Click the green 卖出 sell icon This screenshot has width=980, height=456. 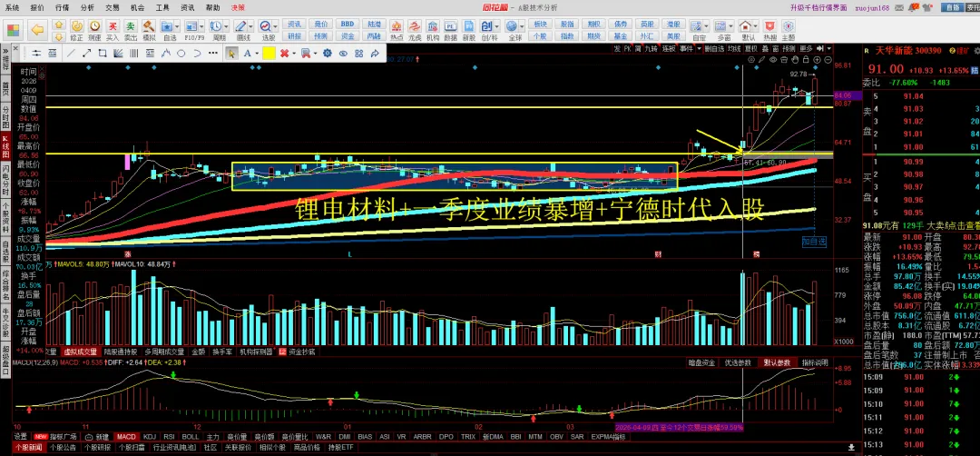(131, 30)
